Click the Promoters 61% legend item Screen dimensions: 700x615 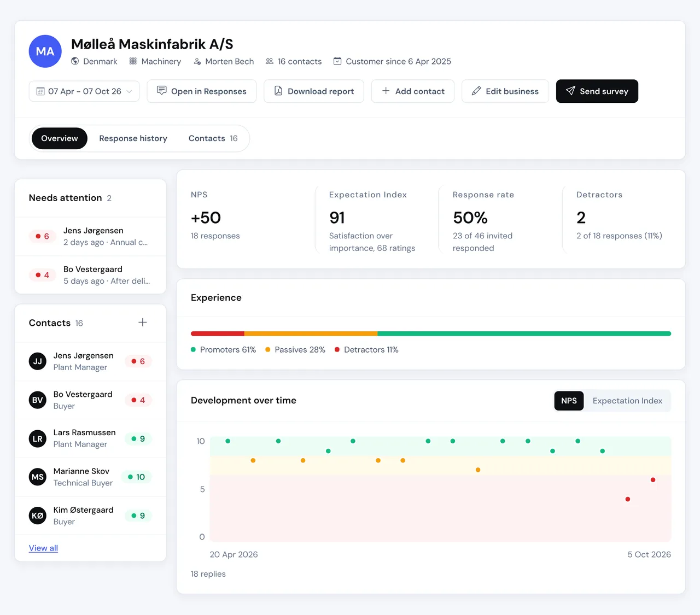click(x=223, y=350)
